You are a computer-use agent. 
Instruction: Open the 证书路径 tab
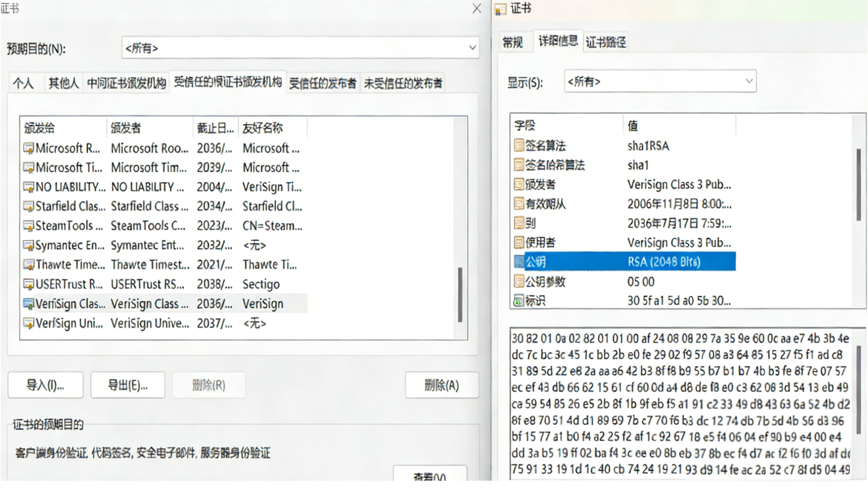pos(605,43)
